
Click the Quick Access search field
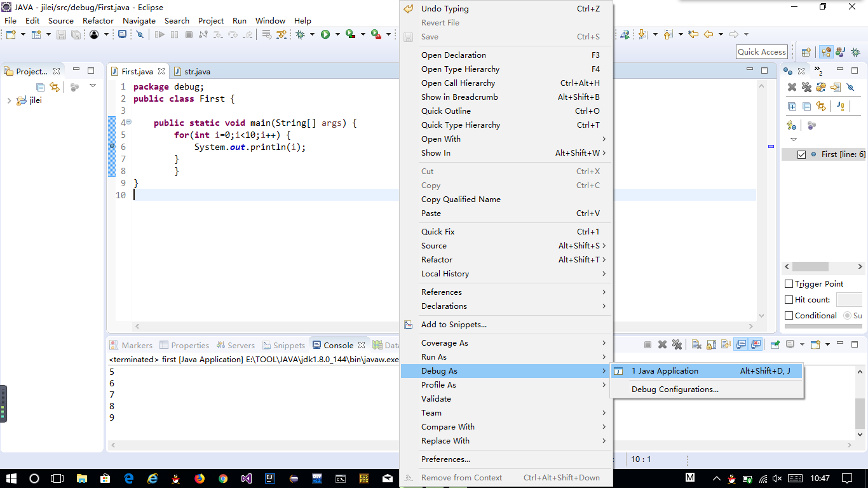tap(762, 52)
